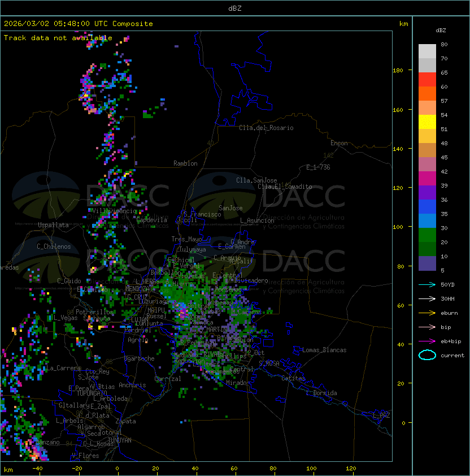Click the 'L_Dormida' map label
This screenshot has width=470, height=476.
(x=321, y=393)
